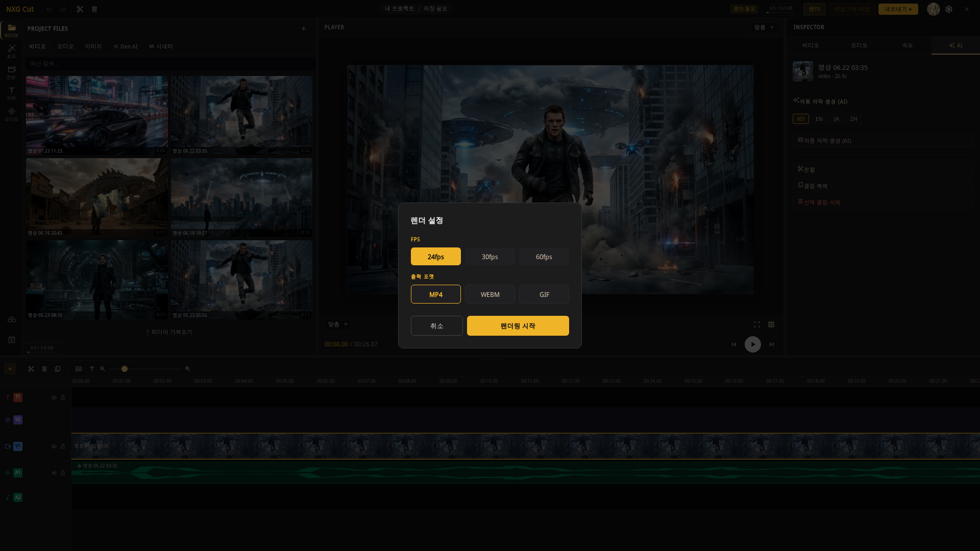Choose WEBM output format
Viewport: 980px width, 551px height.
[490, 294]
